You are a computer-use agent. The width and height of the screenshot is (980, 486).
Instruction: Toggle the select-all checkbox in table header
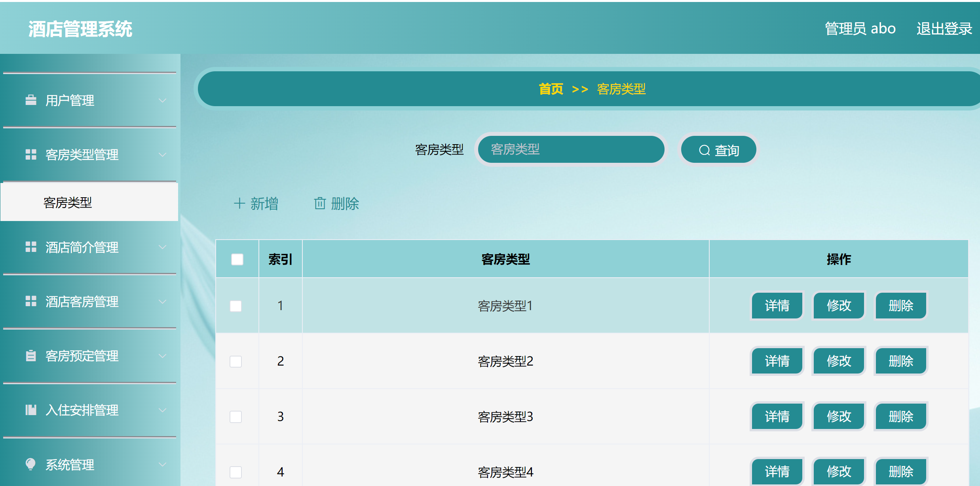[237, 259]
